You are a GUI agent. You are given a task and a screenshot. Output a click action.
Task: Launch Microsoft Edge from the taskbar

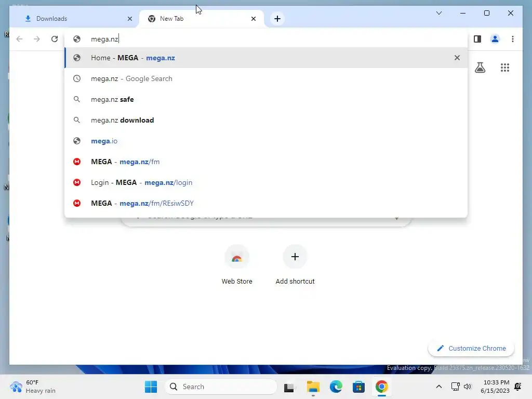(336, 387)
